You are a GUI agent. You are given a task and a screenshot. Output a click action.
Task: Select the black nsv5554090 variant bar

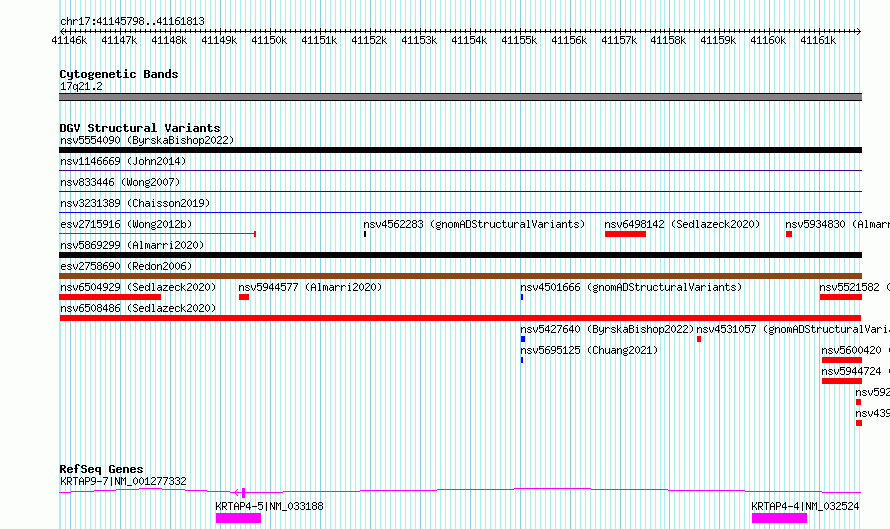pyautogui.click(x=460, y=150)
